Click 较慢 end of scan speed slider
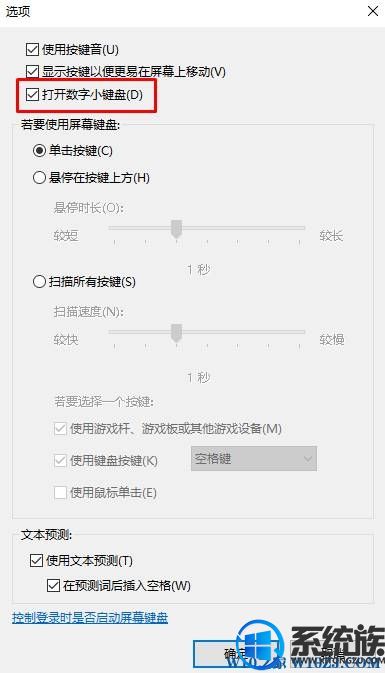Viewport: 385px width, 673px height. click(331, 340)
